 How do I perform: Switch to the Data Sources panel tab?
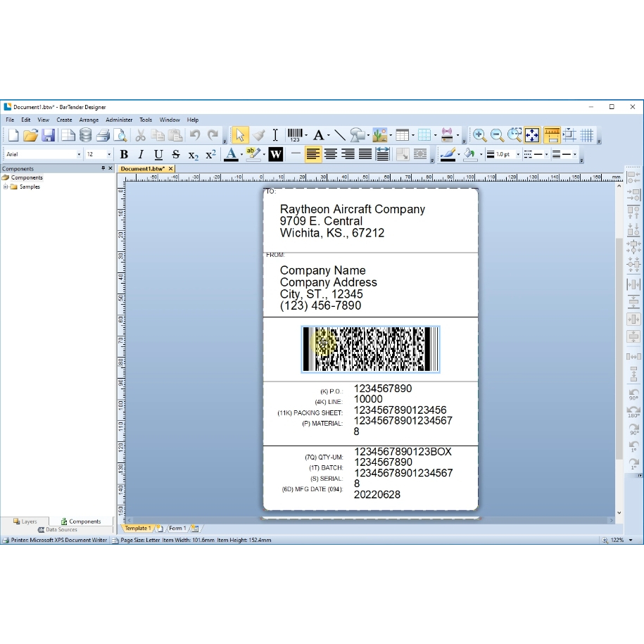point(58,529)
